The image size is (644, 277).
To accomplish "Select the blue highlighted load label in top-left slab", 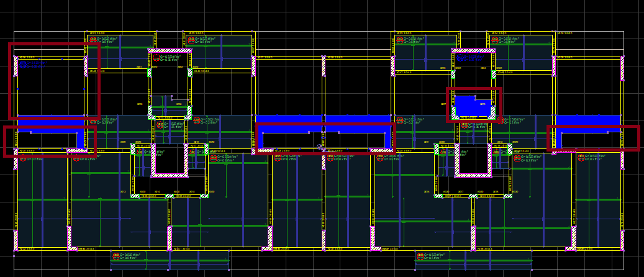I will coord(33,64).
